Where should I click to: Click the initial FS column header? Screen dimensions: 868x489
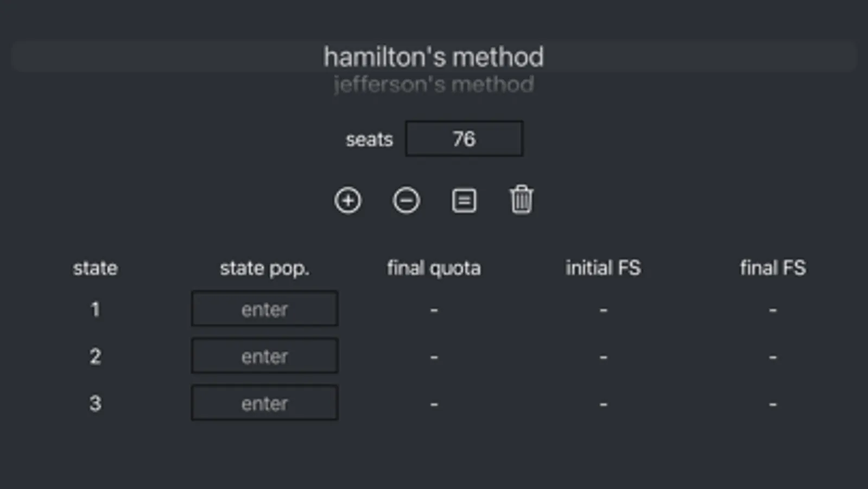coord(603,268)
